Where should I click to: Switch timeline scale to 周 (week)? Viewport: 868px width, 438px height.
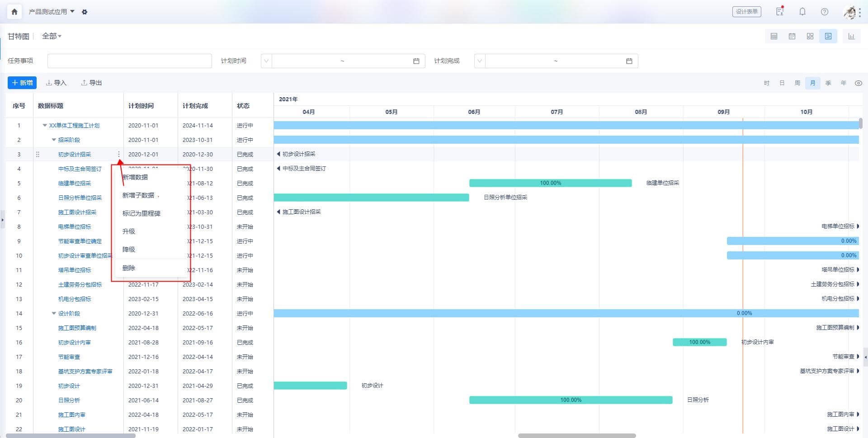[797, 83]
